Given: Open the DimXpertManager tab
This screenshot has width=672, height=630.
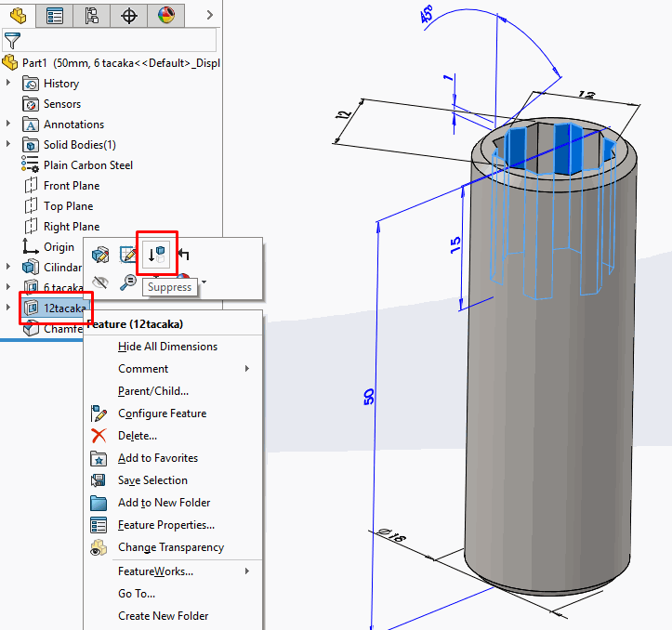Looking at the screenshot, I should coord(128,16).
